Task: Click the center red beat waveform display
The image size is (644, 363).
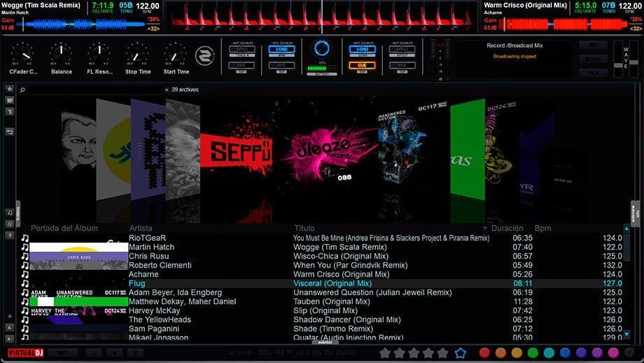Action: click(321, 17)
